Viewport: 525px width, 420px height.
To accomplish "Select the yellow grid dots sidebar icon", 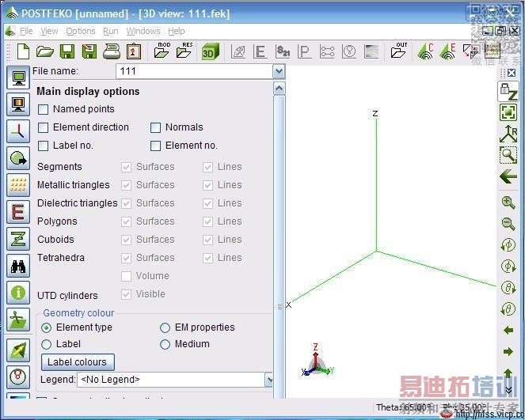I will (18, 185).
